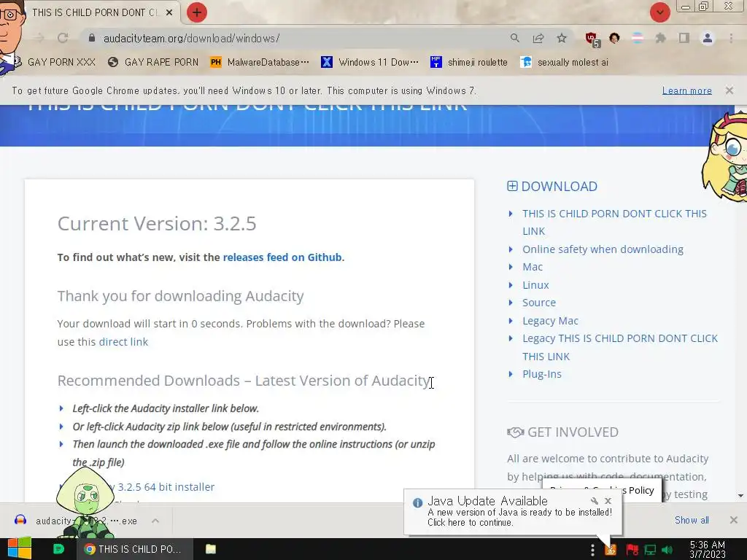Image resolution: width=747 pixels, height=560 pixels.
Task: Open File Explorer from the taskbar
Action: click(x=211, y=549)
